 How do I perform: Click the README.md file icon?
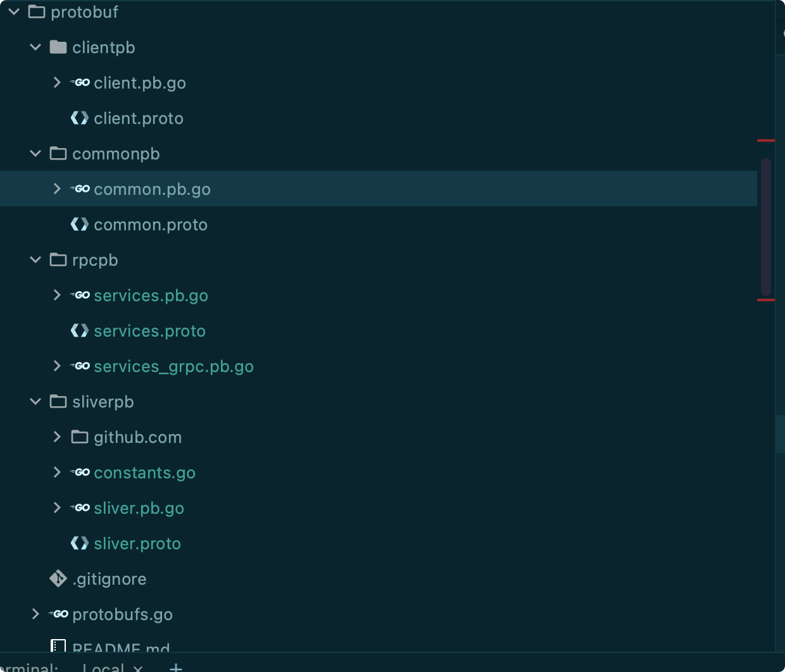coord(58,647)
